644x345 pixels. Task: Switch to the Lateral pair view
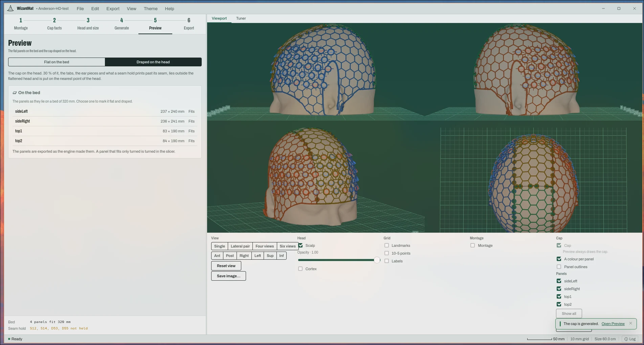[x=240, y=246]
